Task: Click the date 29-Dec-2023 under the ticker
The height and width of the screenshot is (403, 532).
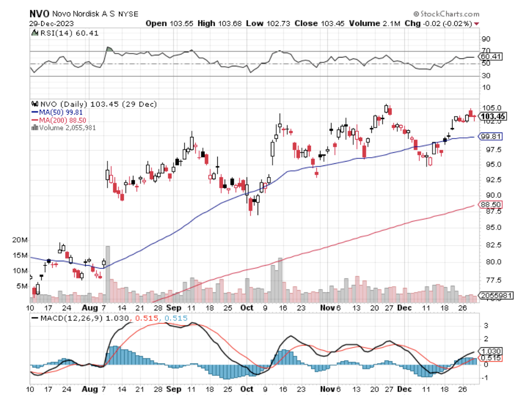Action: (52, 23)
